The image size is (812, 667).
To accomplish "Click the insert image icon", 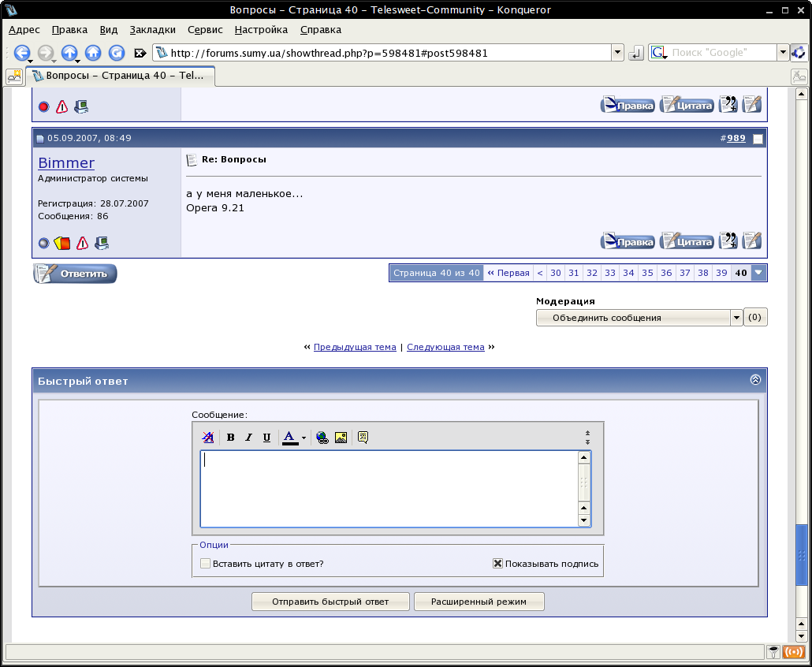I will tap(341, 438).
